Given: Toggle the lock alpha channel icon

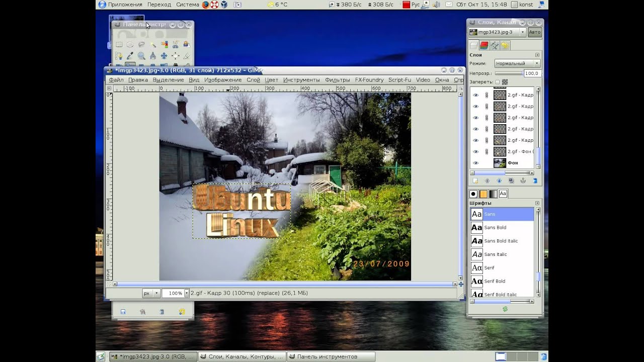Looking at the screenshot, I should coord(505,82).
